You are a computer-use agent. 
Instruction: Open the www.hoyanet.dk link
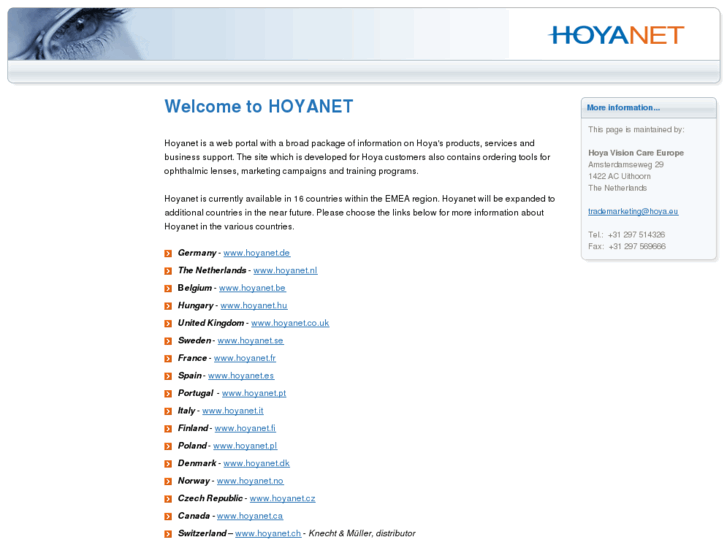(256, 463)
